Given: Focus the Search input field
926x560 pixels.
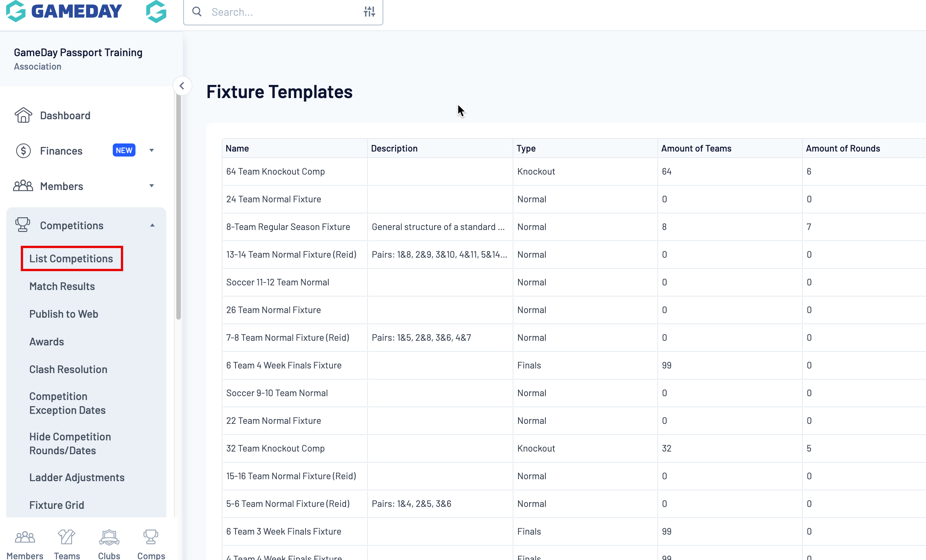Looking at the screenshot, I should point(283,12).
